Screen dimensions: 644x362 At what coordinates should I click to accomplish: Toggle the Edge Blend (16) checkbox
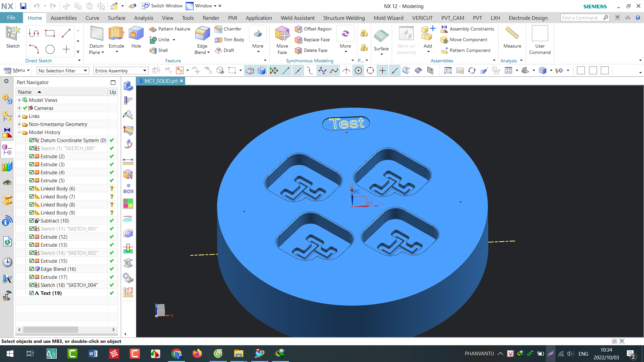tap(32, 269)
